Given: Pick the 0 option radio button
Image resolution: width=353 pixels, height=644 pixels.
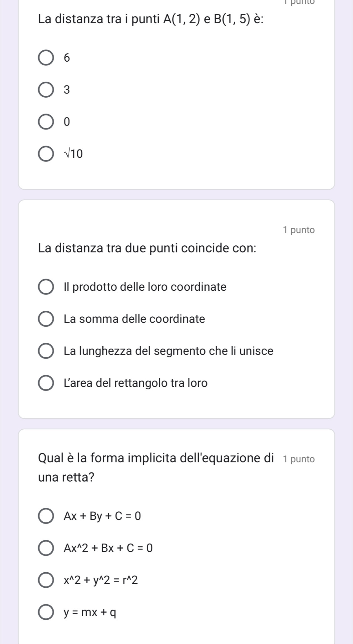Looking at the screenshot, I should 46,122.
